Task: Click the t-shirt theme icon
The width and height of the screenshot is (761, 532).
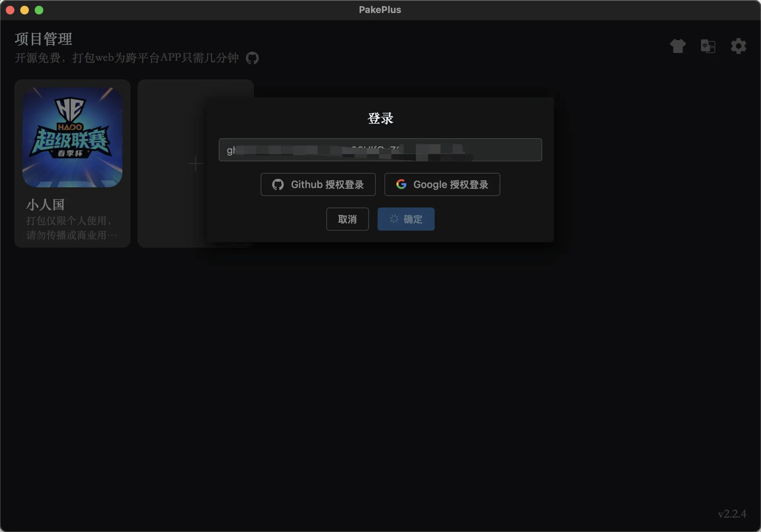Action: [678, 46]
